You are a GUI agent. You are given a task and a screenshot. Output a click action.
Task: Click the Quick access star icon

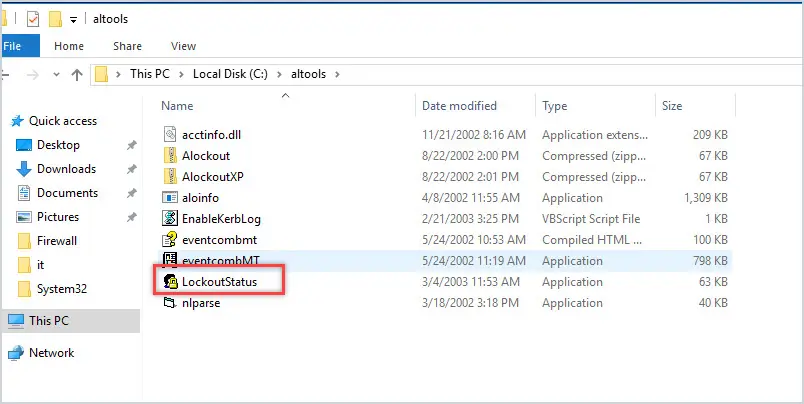pos(17,121)
